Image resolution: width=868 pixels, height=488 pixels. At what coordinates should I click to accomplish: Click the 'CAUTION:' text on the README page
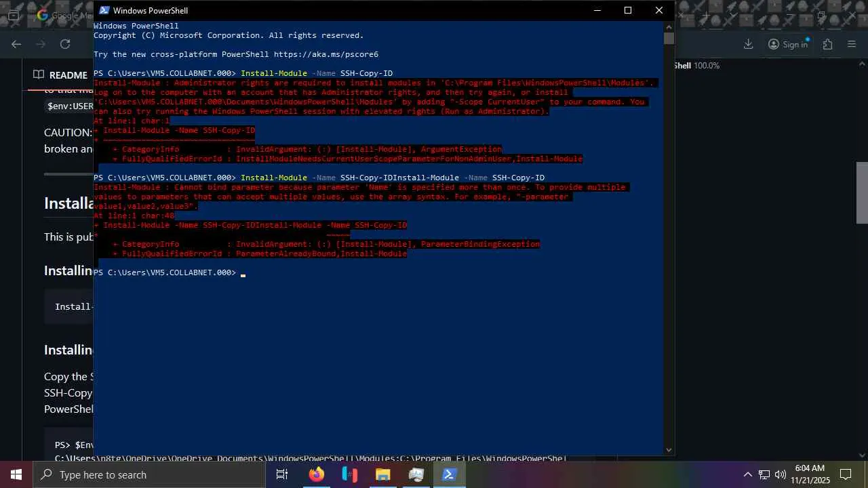[68, 132]
